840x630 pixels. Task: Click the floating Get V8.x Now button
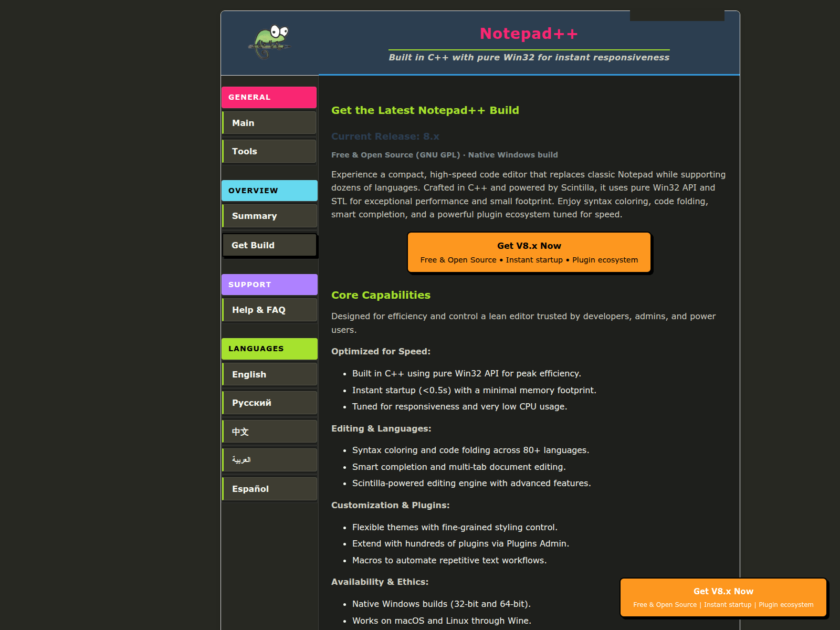[x=723, y=597]
